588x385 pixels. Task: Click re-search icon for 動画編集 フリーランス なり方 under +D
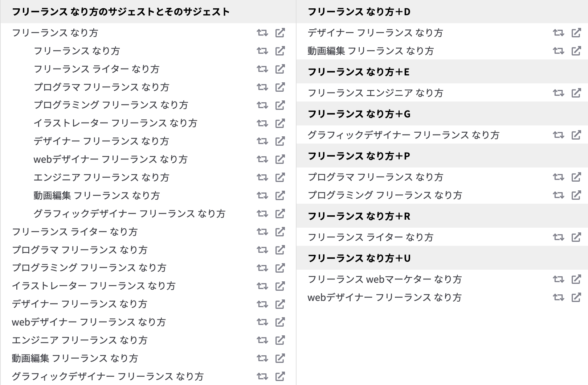click(x=558, y=51)
